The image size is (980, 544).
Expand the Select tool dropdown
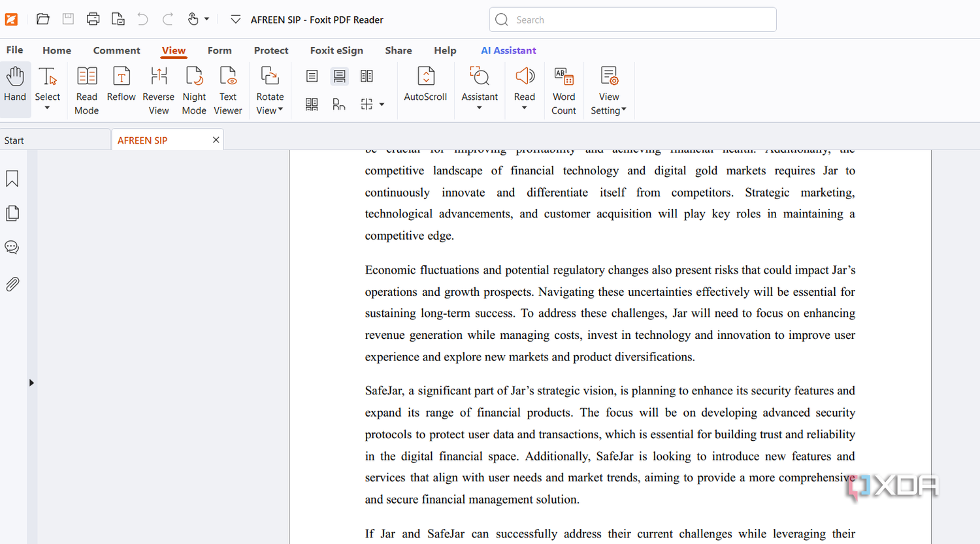tap(47, 108)
